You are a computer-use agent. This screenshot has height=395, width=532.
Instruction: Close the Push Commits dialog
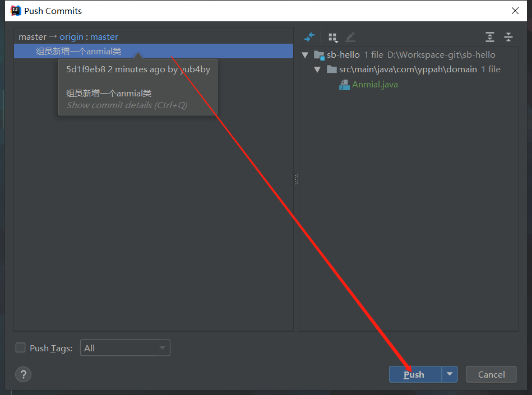515,11
